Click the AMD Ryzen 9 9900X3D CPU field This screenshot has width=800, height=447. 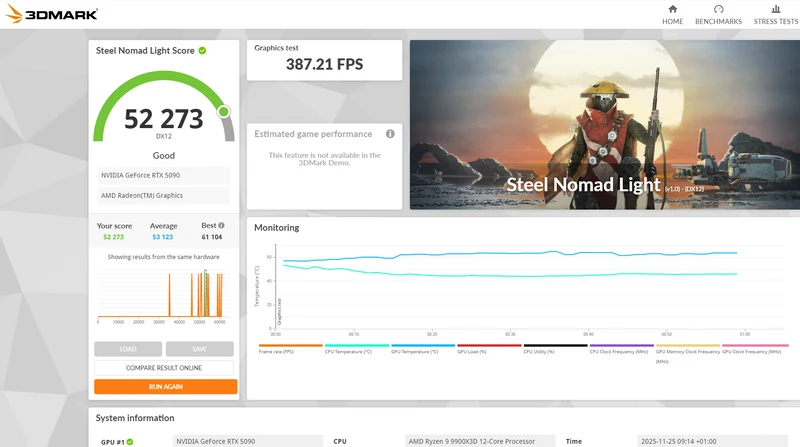(481, 441)
